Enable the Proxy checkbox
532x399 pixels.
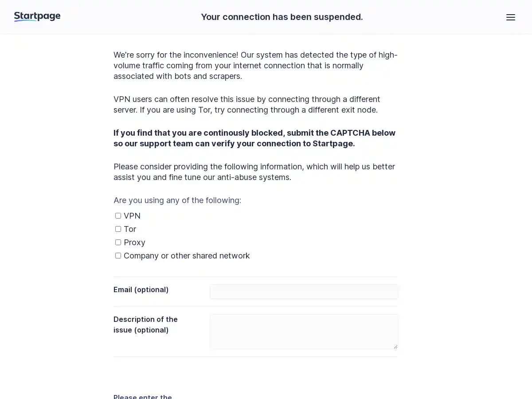(x=118, y=243)
